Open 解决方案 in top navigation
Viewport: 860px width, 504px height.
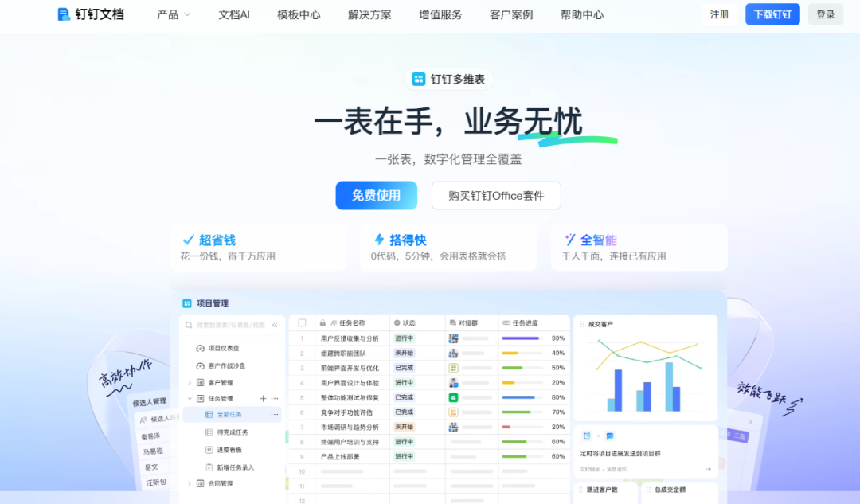point(369,15)
